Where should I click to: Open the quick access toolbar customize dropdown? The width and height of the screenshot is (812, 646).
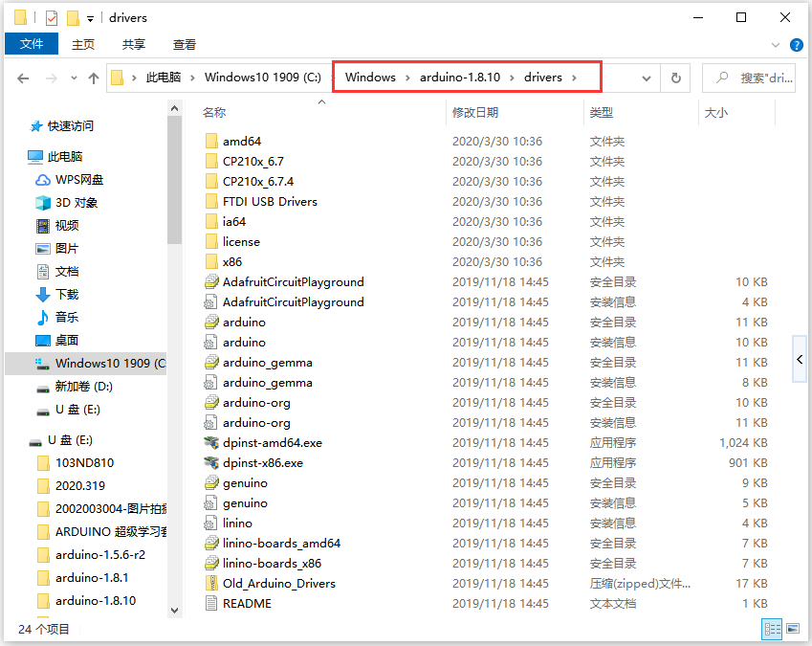pyautogui.click(x=90, y=19)
